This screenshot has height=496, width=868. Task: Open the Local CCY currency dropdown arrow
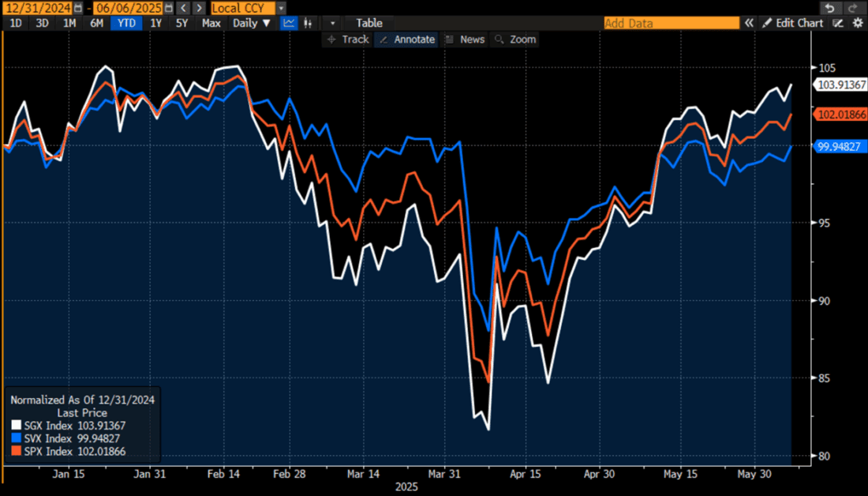click(x=281, y=9)
